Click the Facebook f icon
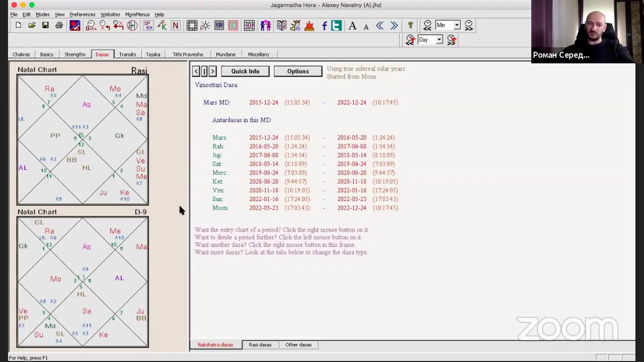644x362 pixels. (x=324, y=25)
